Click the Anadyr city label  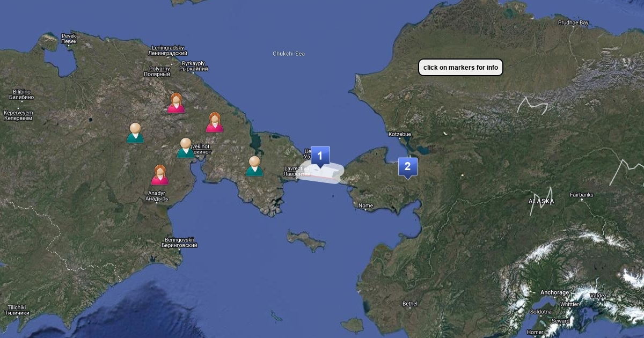(x=157, y=196)
